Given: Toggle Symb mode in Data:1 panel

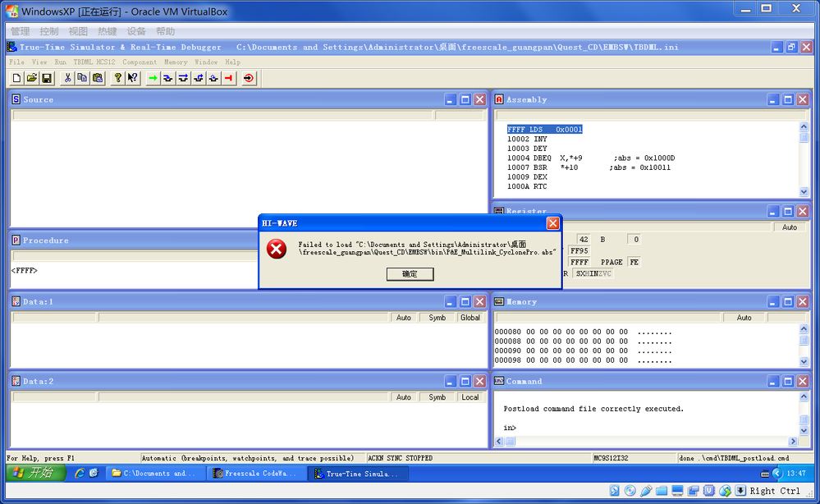Looking at the screenshot, I should click(437, 318).
